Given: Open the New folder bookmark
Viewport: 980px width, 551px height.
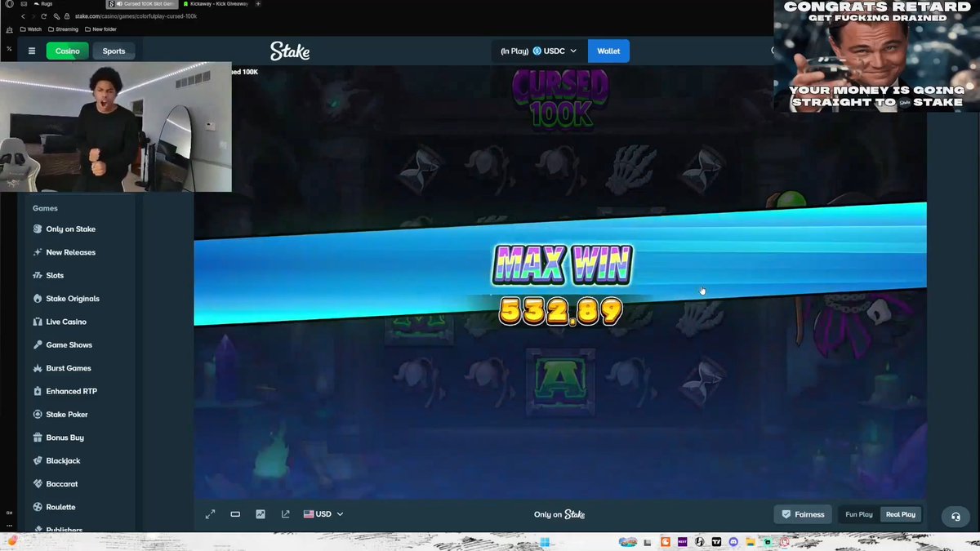Looking at the screenshot, I should (x=100, y=29).
